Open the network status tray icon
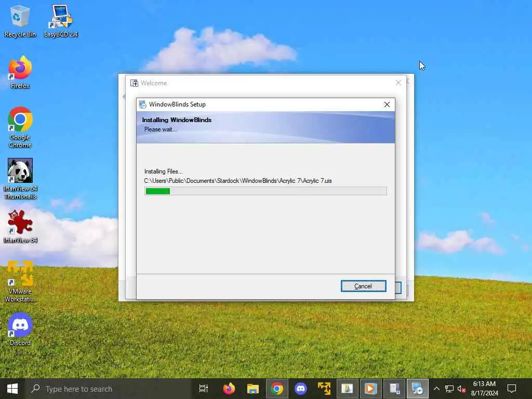This screenshot has height=399, width=532. click(x=449, y=389)
